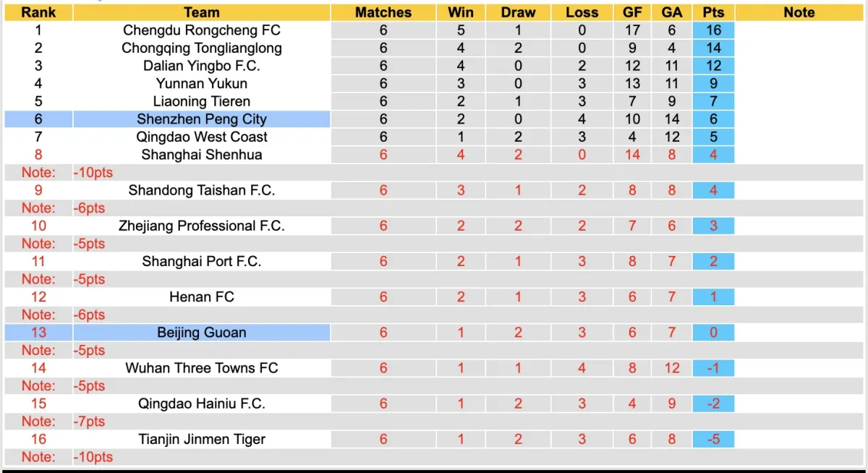This screenshot has height=473, width=868.
Task: Click Chengdu Rongcheng's blue 16 points cell
Action: (713, 30)
